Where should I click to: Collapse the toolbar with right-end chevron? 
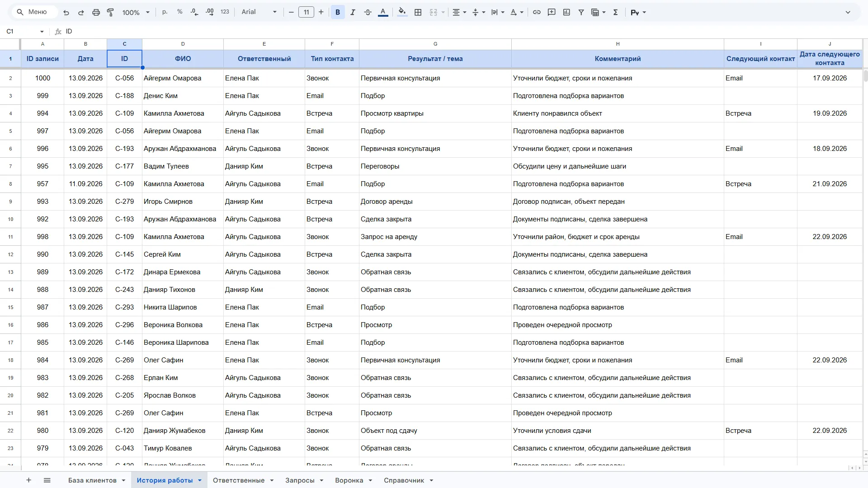click(x=848, y=12)
